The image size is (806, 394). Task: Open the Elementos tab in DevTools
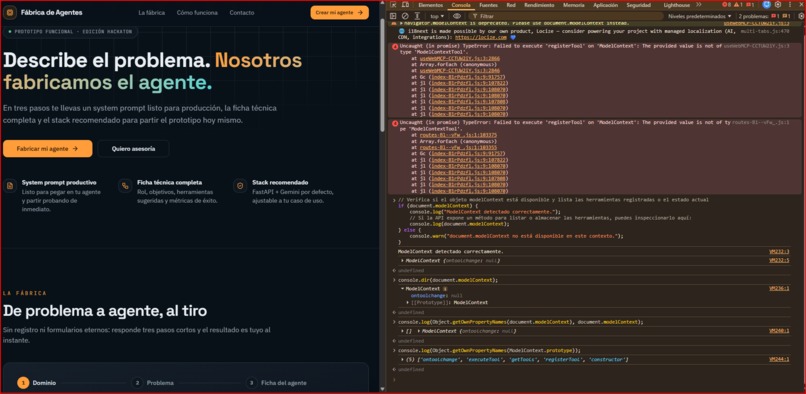(x=431, y=5)
